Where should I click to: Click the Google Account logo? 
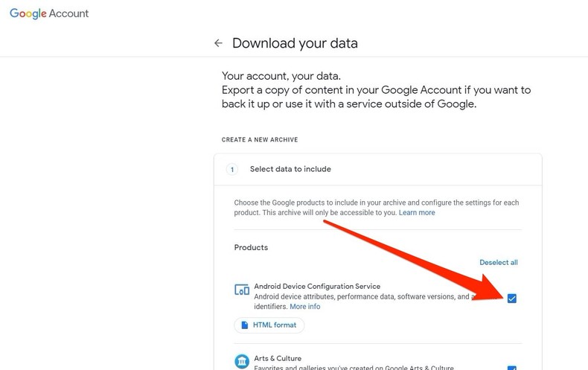(49, 14)
